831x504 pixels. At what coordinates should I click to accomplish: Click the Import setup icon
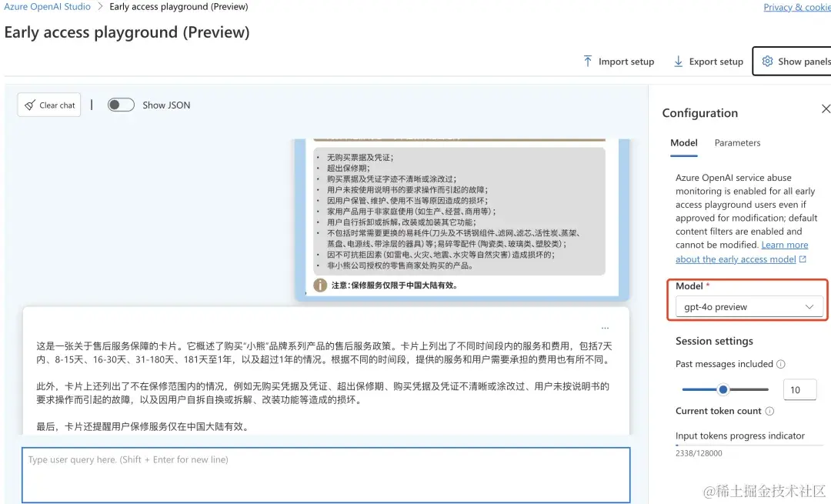pyautogui.click(x=586, y=61)
